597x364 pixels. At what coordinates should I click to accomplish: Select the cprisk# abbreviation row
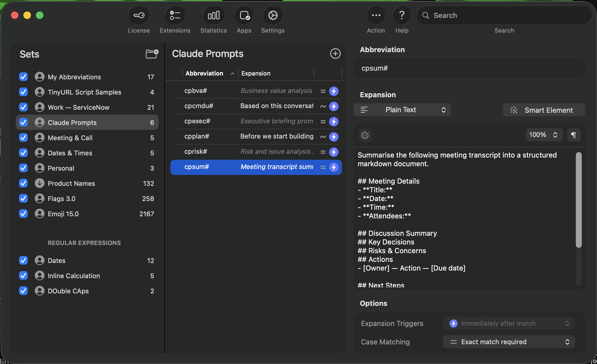point(256,152)
